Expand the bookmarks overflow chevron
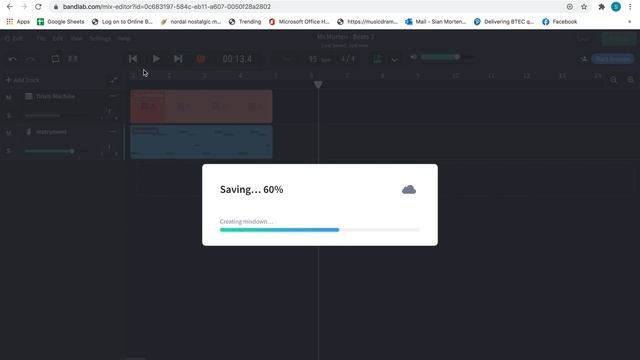The height and width of the screenshot is (360, 640). click(630, 22)
